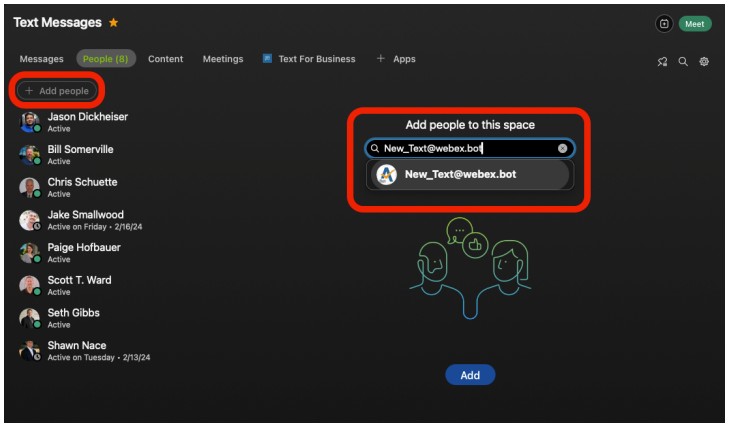729x426 pixels.
Task: Click the blue Add button
Action: pos(470,375)
